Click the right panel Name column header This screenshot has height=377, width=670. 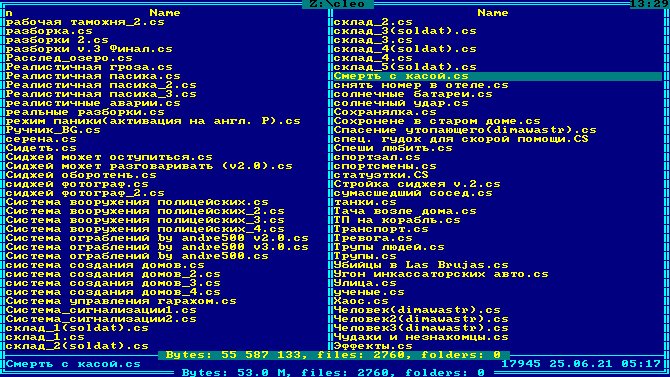(x=493, y=13)
